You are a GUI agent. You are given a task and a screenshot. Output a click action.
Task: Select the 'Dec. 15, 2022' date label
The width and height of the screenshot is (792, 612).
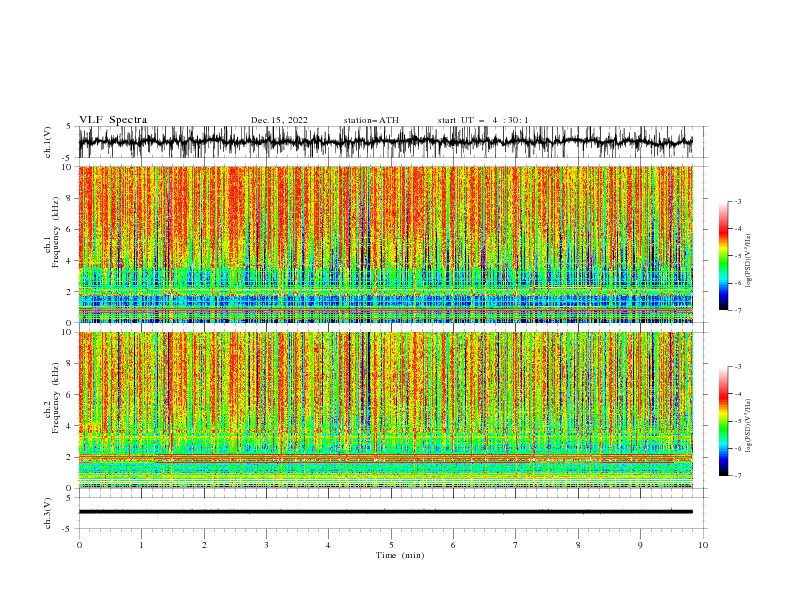(279, 120)
